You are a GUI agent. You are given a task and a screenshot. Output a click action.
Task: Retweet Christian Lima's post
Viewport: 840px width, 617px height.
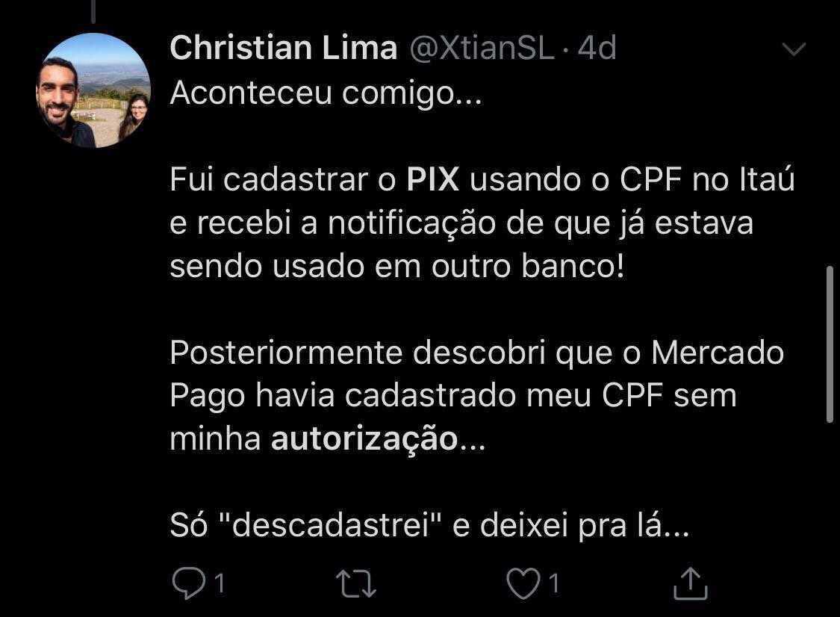click(356, 583)
